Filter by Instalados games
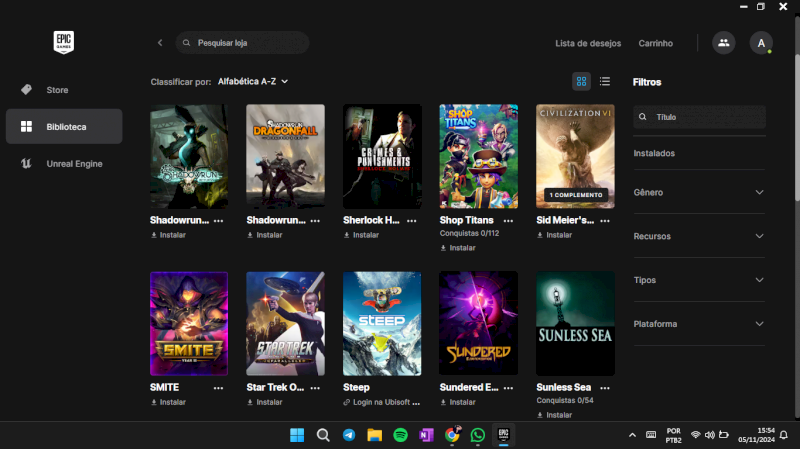The image size is (800, 449). click(654, 153)
